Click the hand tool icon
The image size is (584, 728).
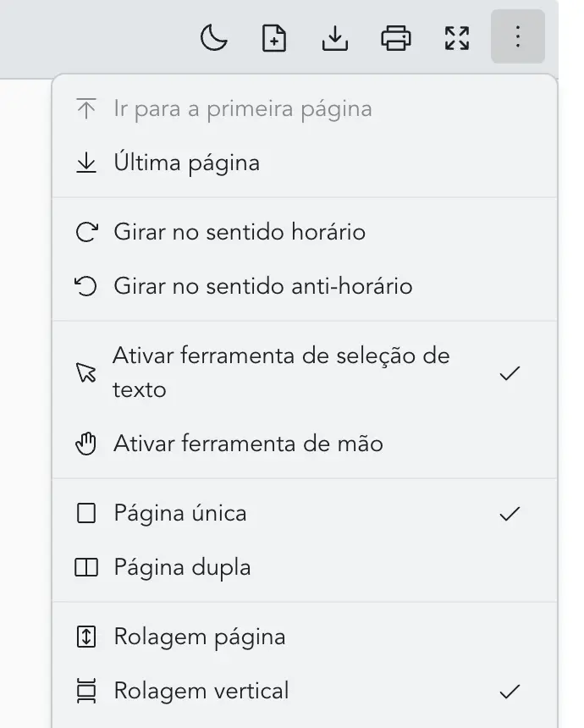(x=86, y=444)
